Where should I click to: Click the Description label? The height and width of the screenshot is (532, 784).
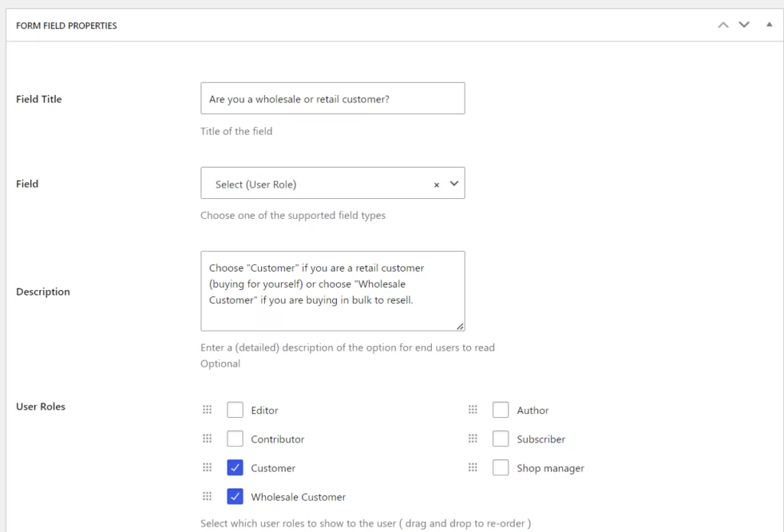(43, 292)
